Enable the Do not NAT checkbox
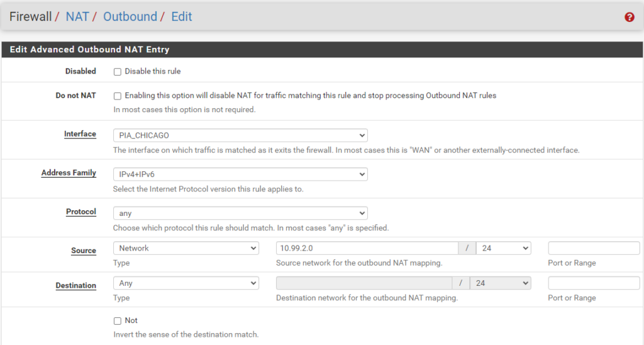 118,96
